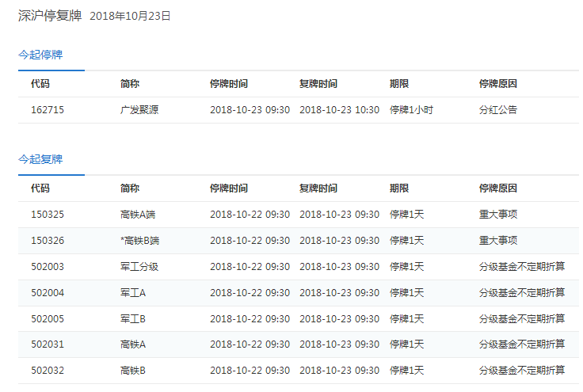583x392 pixels.
Task: Click the 停牌1小时 duration cell
Action: 411,110
